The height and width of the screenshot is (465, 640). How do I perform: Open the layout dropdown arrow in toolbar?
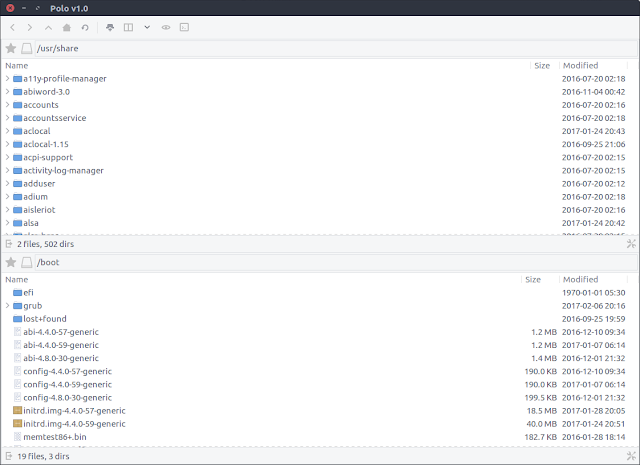click(x=147, y=27)
